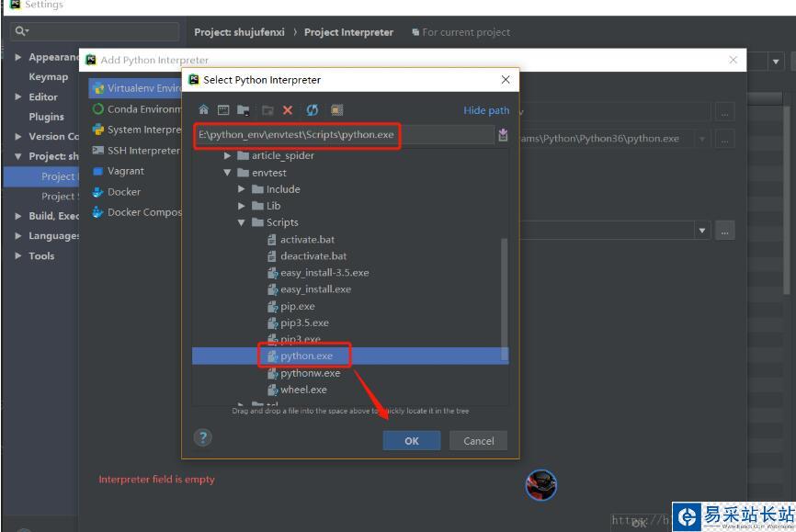796x532 pixels.
Task: Open Keymap settings
Action: (48, 77)
